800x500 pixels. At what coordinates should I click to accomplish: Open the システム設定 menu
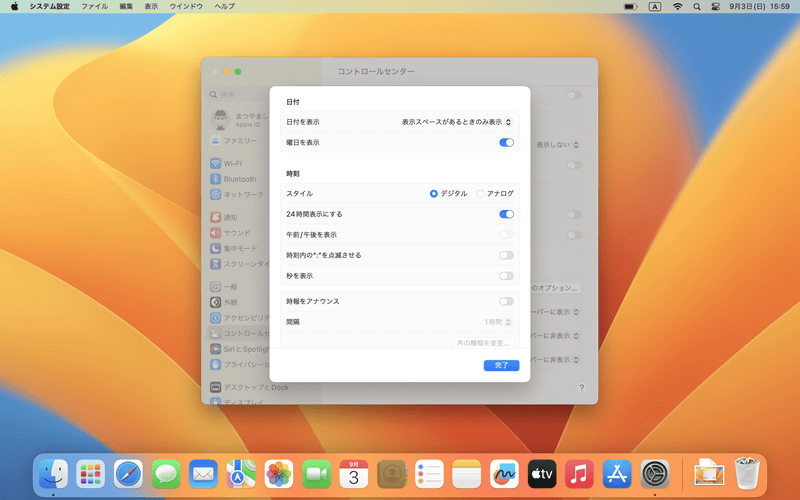click(x=49, y=7)
